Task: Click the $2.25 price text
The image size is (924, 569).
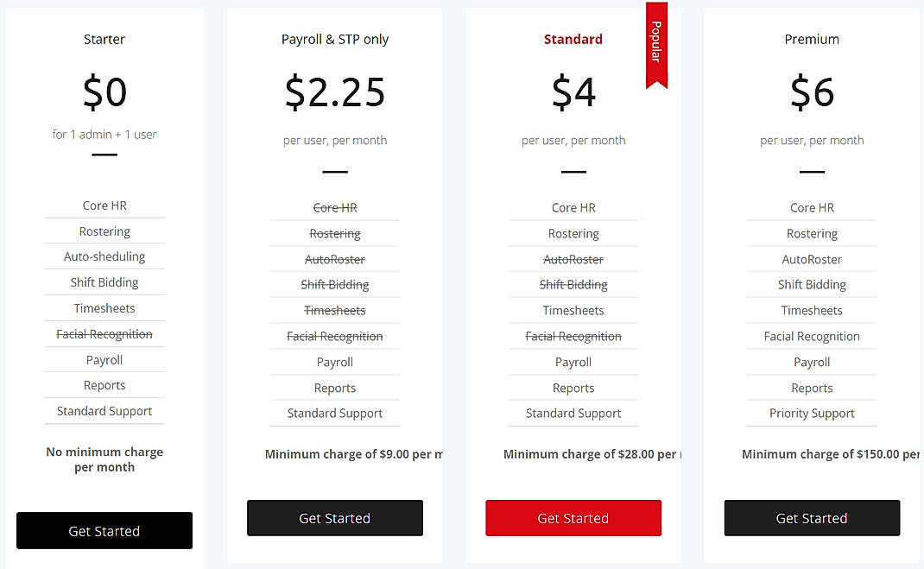Action: tap(334, 92)
